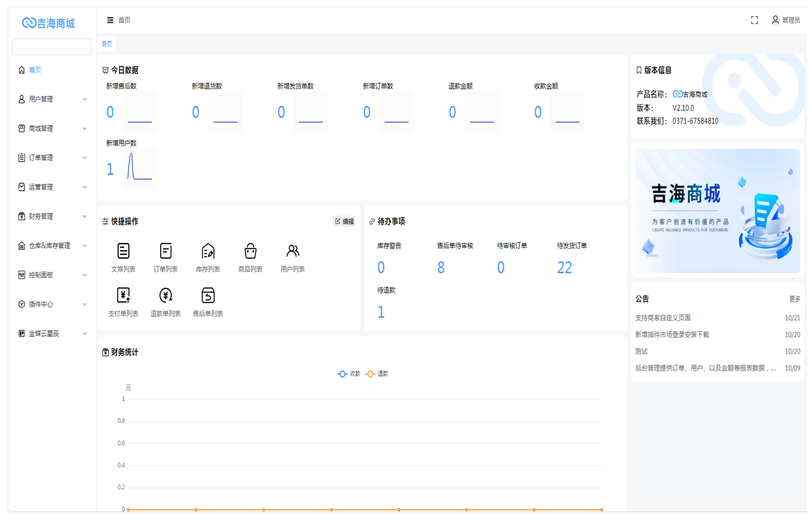Open the 订单列表 quick action icon
This screenshot has width=812, height=521.
[166, 251]
